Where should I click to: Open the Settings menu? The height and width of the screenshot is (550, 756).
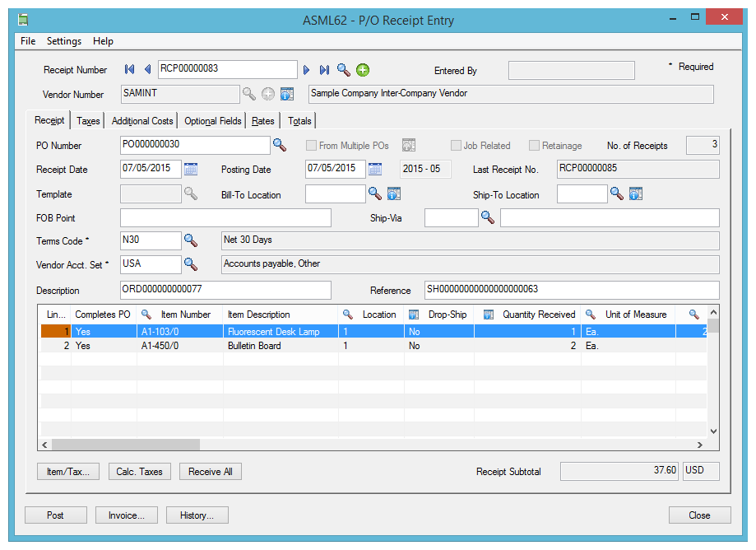click(x=64, y=41)
